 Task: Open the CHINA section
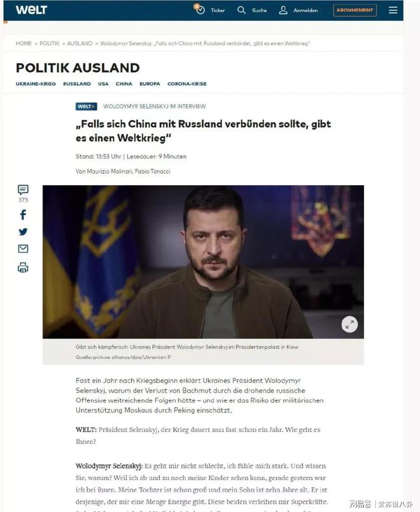[124, 84]
